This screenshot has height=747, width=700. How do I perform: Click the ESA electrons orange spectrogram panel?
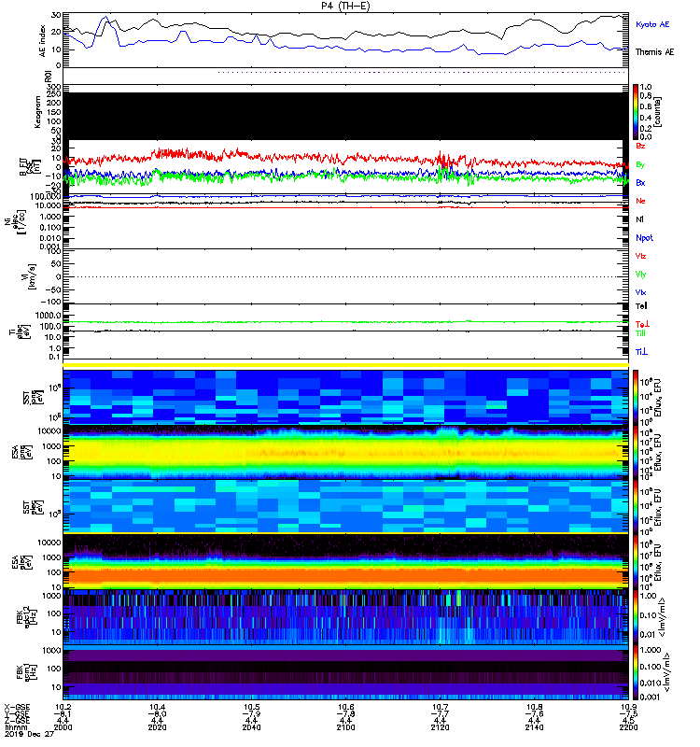point(345,561)
